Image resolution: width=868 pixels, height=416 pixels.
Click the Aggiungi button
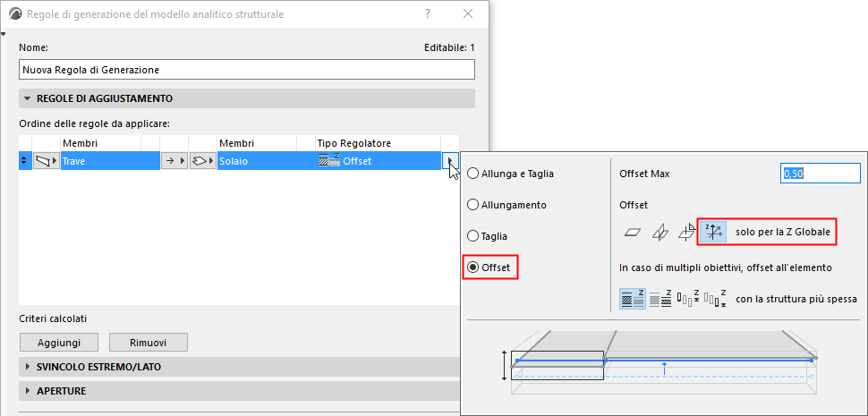point(59,343)
